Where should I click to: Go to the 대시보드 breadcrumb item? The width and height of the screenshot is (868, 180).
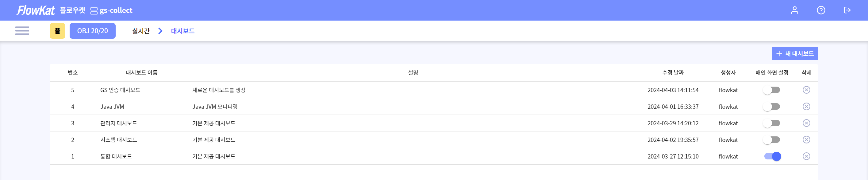pos(182,31)
